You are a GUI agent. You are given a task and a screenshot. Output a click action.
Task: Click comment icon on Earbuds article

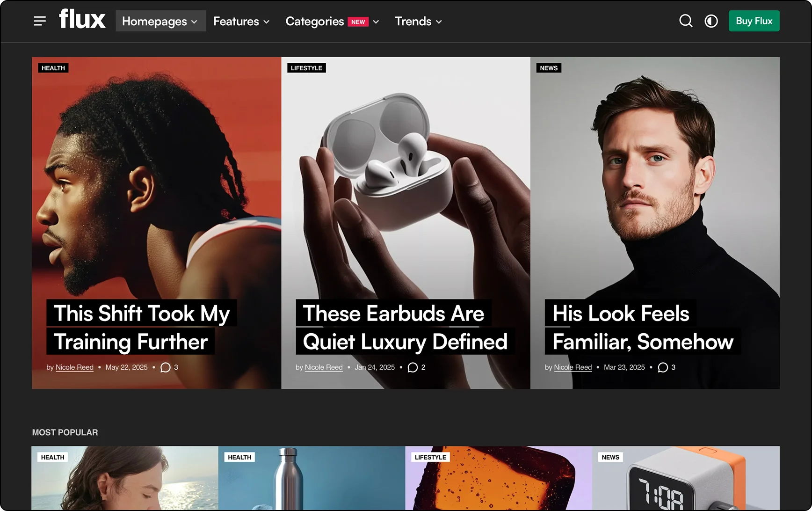pos(413,367)
